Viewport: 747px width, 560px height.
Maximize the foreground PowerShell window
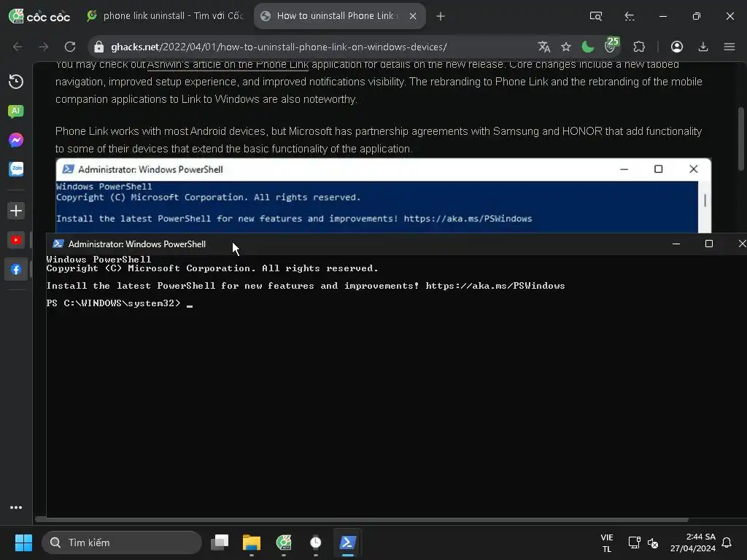(x=709, y=244)
